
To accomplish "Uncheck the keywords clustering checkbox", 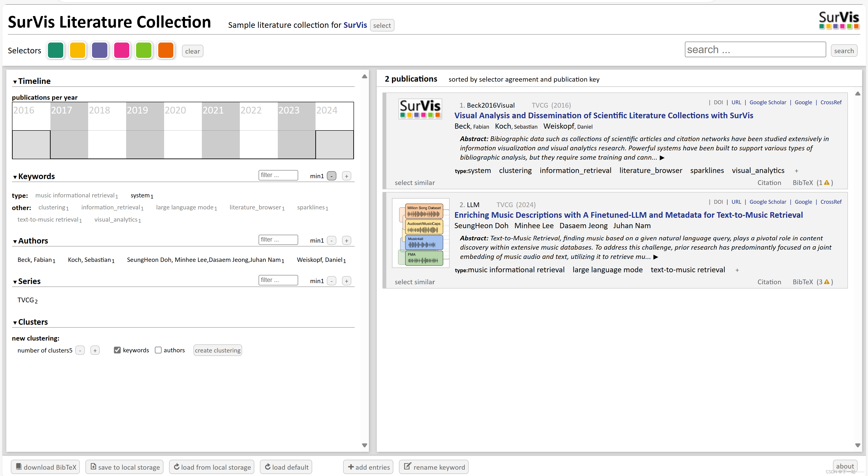I will point(117,350).
